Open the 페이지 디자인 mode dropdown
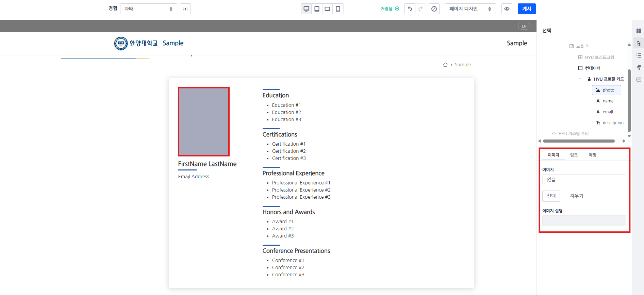Viewport: 644px width, 295px height. (x=470, y=9)
